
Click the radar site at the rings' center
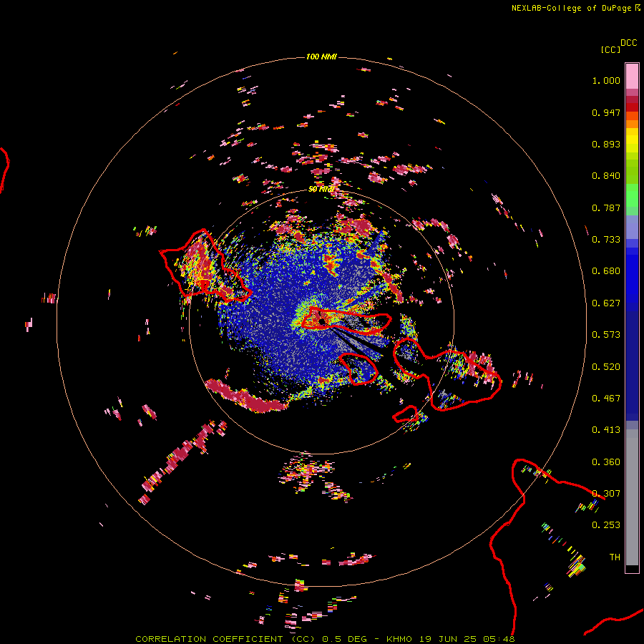coord(321,321)
